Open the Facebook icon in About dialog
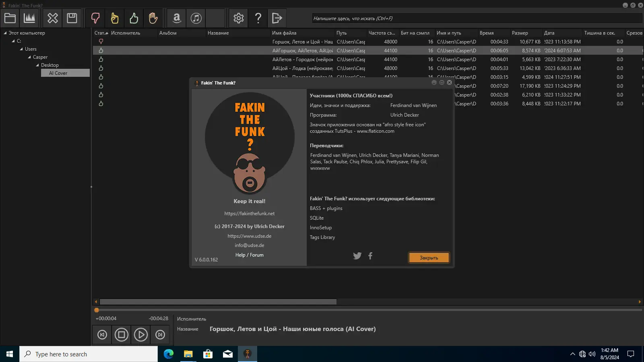 370,256
